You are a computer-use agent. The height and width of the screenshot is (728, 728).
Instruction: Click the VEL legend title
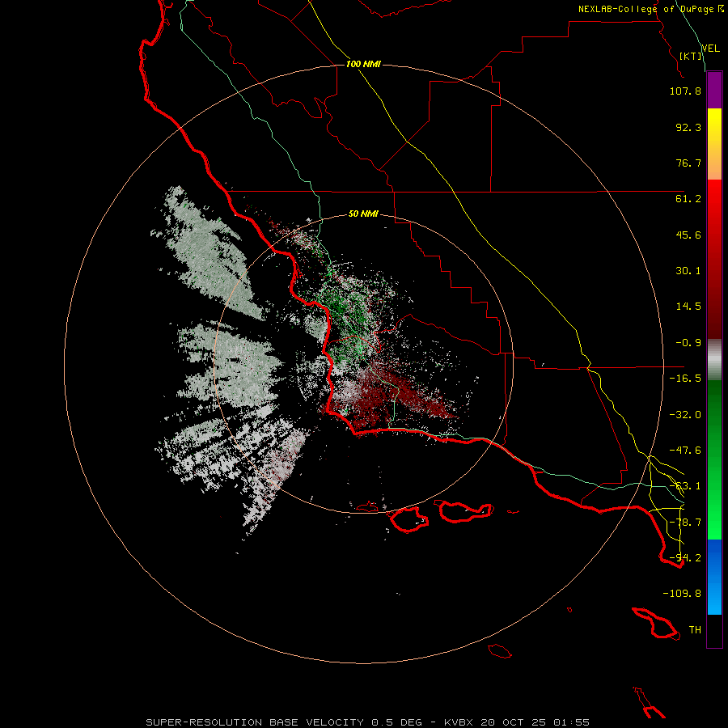(710, 49)
